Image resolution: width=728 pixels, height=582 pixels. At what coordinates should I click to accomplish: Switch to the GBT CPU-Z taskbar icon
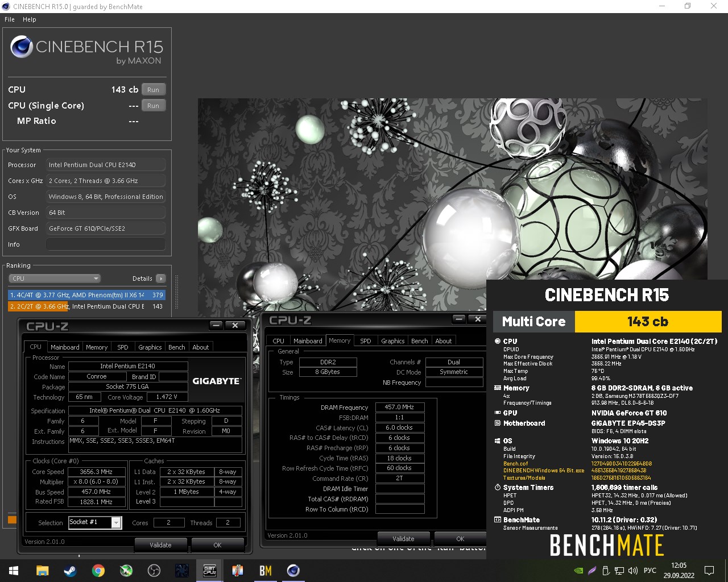point(210,571)
